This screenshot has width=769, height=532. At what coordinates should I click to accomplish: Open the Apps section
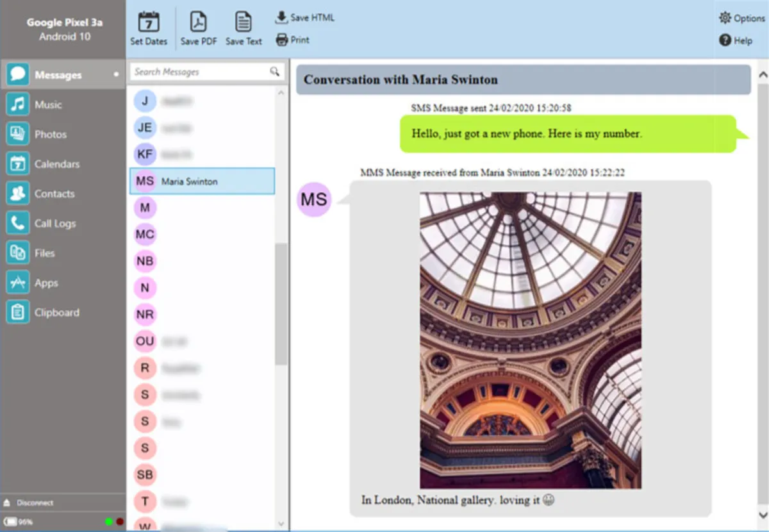pos(45,282)
